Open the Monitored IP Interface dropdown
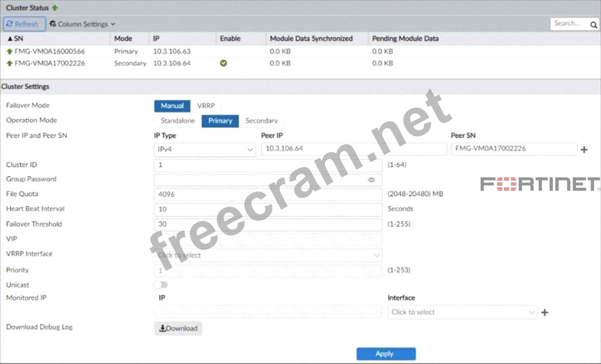This screenshot has width=601, height=364. (x=462, y=312)
